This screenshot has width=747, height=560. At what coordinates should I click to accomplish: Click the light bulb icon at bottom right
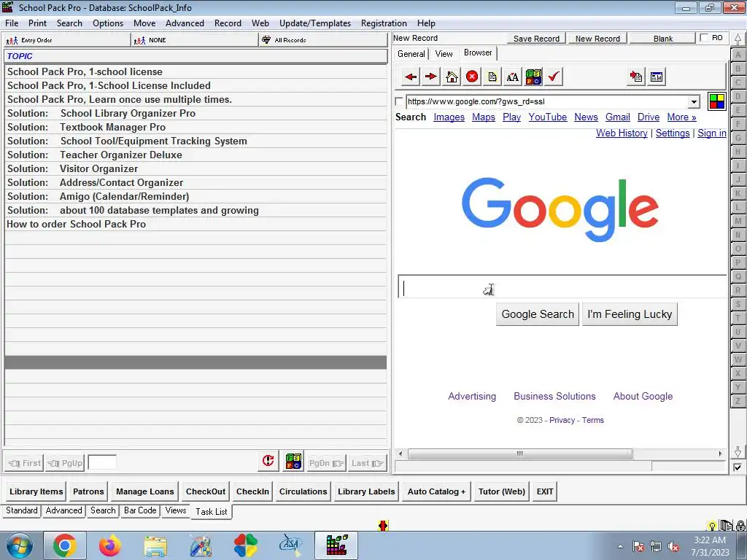(x=712, y=526)
